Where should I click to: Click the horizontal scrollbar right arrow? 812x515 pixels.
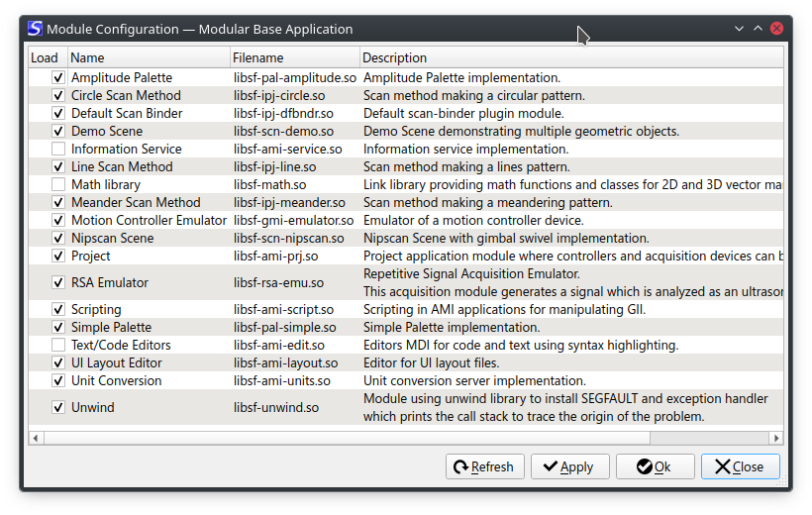coord(776,439)
